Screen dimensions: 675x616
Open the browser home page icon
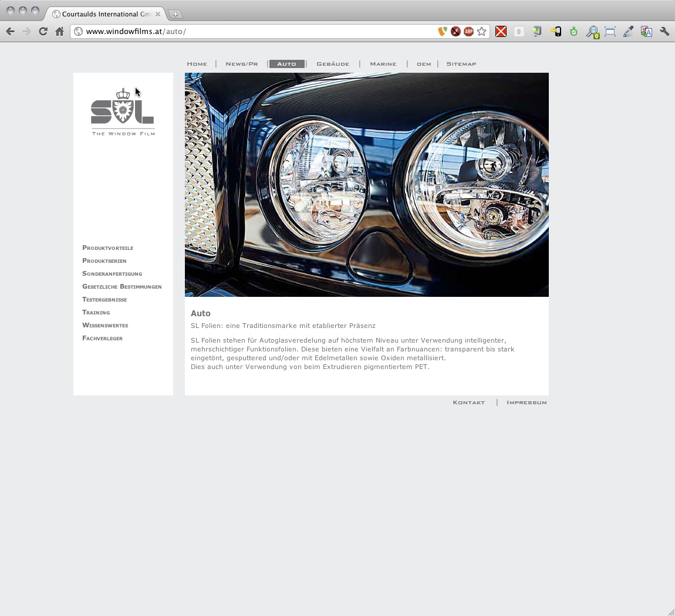tap(59, 32)
